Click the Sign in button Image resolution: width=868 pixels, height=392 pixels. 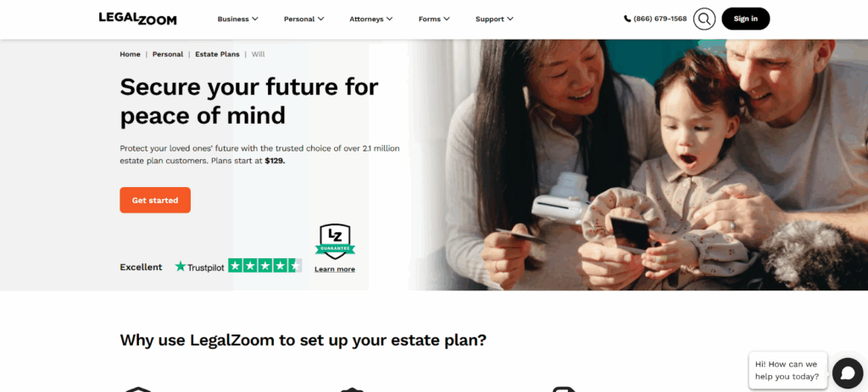coord(746,19)
